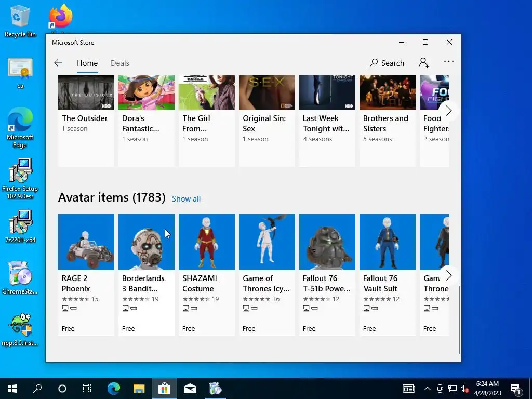
Task: Show all Avatar items
Action: pyautogui.click(x=186, y=199)
